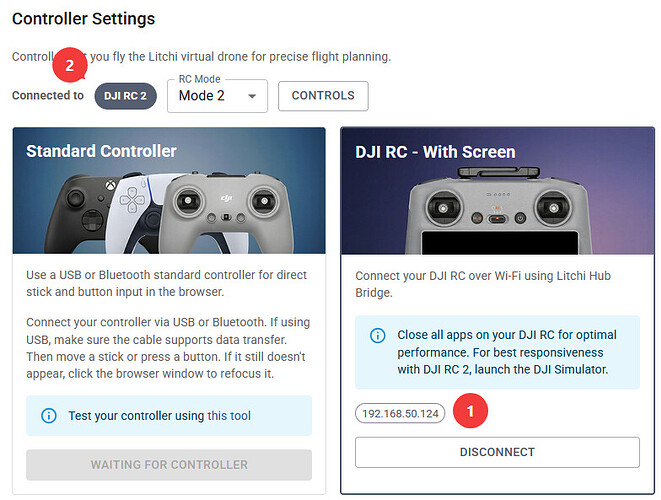
Task: Open the CONTROLS button
Action: coord(323,96)
